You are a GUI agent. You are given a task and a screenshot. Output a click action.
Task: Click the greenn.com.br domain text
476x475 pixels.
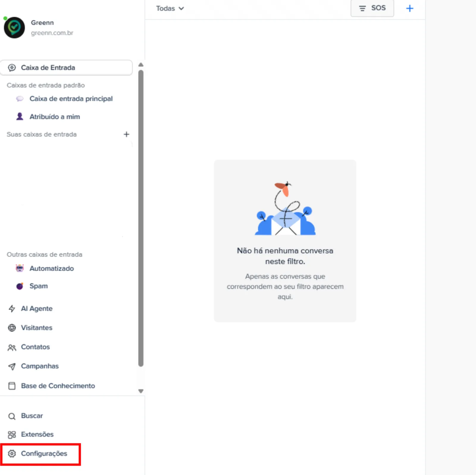coord(52,33)
